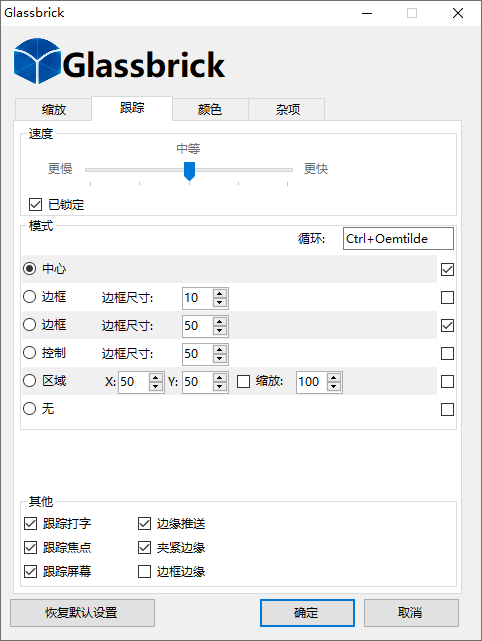Increase the 缩放 value of 100
482x641 pixels.
[x=334, y=378]
